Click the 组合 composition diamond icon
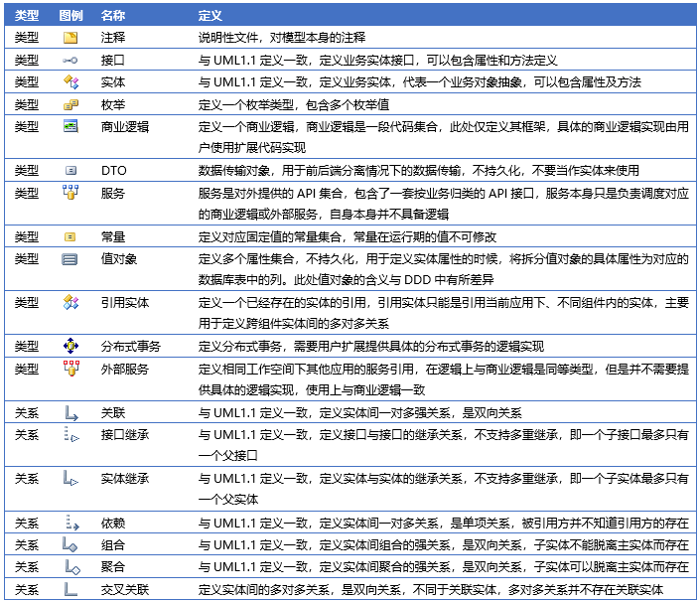The width and height of the screenshot is (700, 602). 70,544
